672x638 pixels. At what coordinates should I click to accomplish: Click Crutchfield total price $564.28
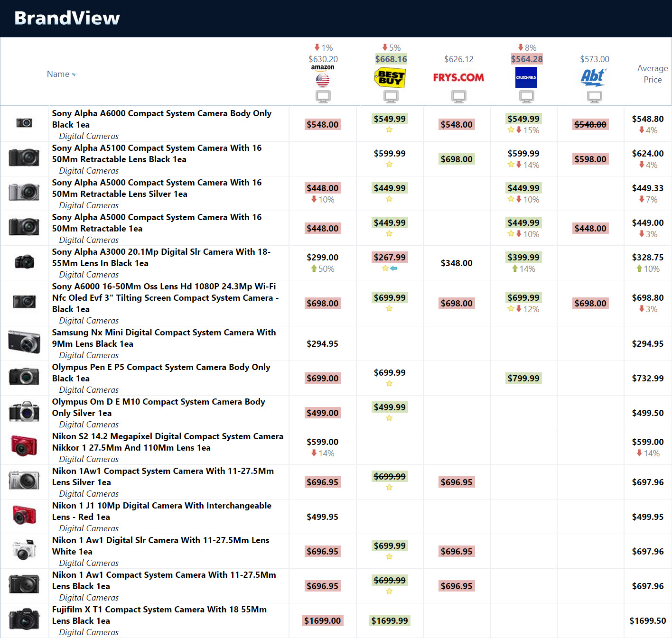pyautogui.click(x=527, y=59)
